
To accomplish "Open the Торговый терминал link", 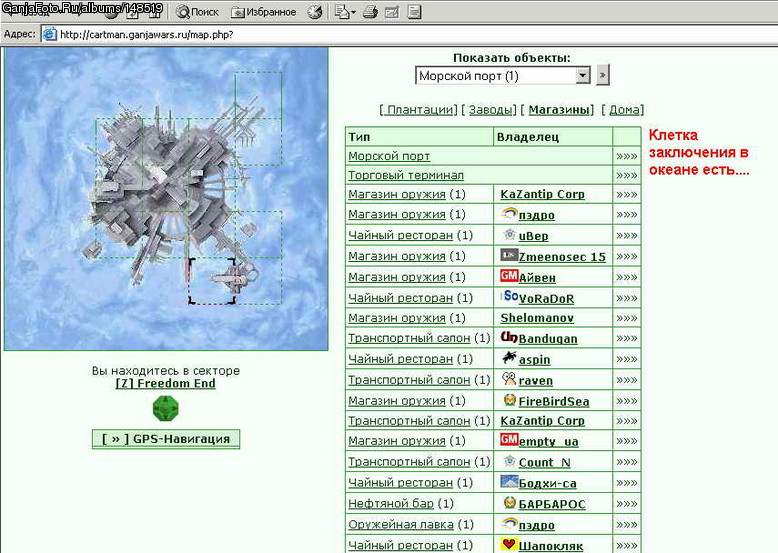I will click(406, 175).
